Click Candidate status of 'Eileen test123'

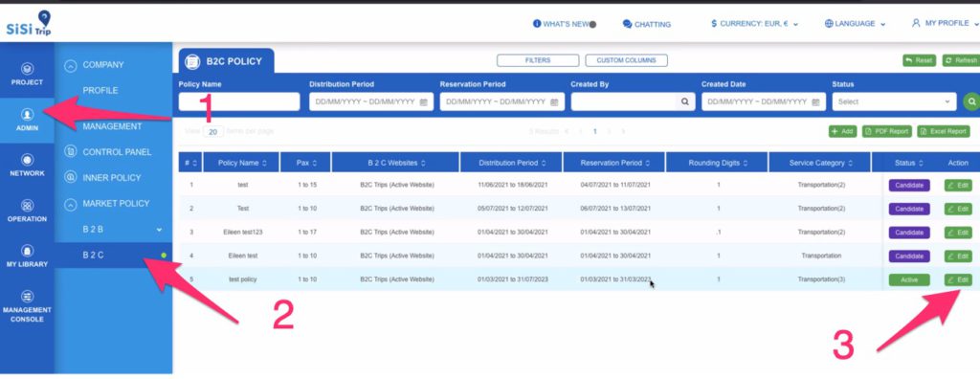(909, 232)
